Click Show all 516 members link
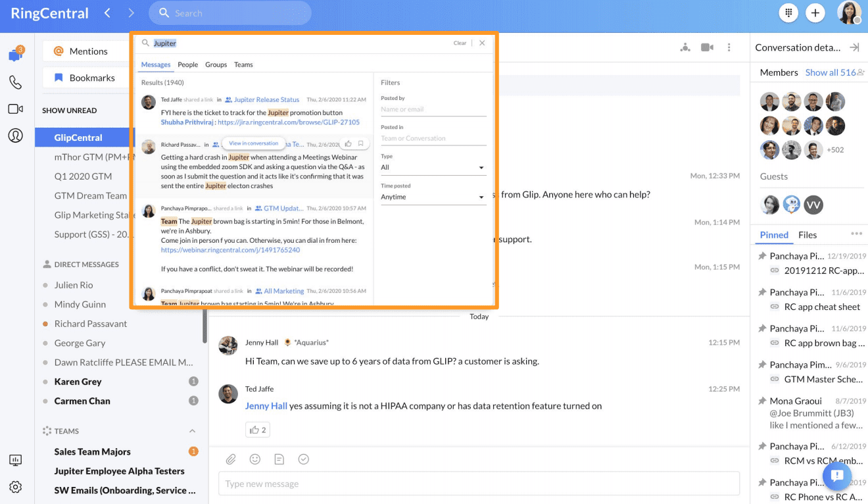The image size is (868, 504). (831, 72)
